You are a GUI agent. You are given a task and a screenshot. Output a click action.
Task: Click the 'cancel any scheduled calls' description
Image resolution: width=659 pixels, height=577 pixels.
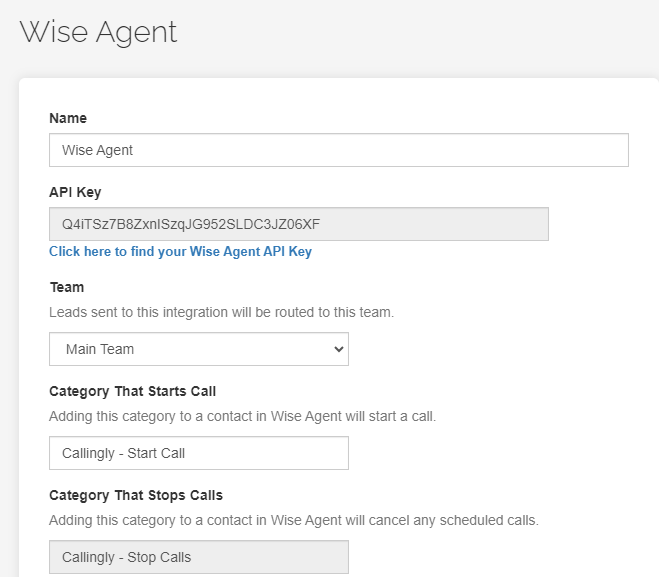pyautogui.click(x=294, y=520)
